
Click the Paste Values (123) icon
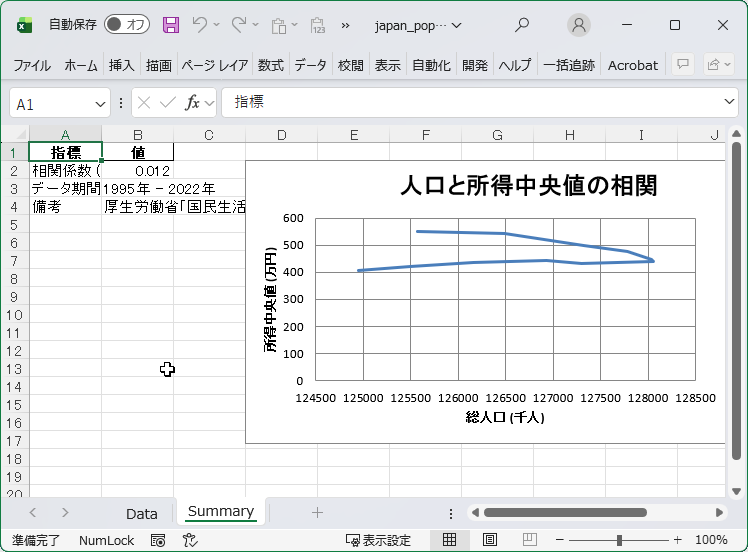(x=318, y=25)
